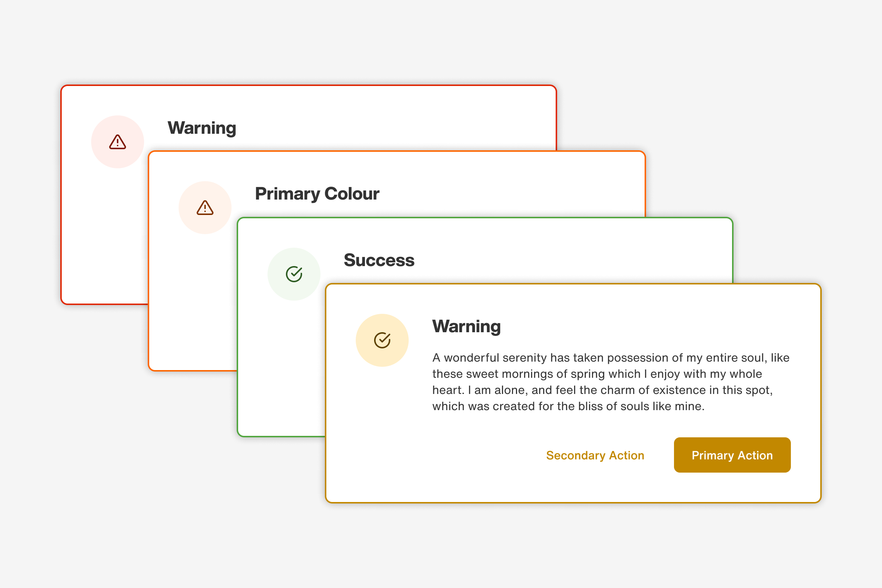Image resolution: width=882 pixels, height=588 pixels.
Task: Click the orange warning triangle icon
Action: pyautogui.click(x=205, y=208)
